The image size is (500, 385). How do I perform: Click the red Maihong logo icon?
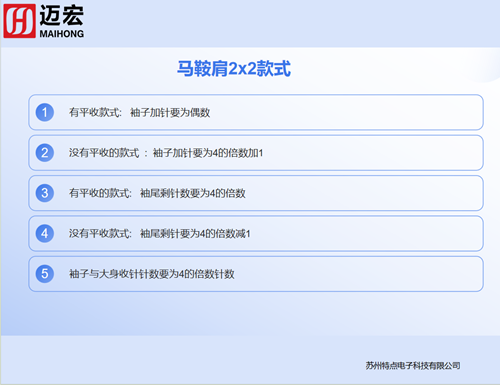tap(19, 21)
